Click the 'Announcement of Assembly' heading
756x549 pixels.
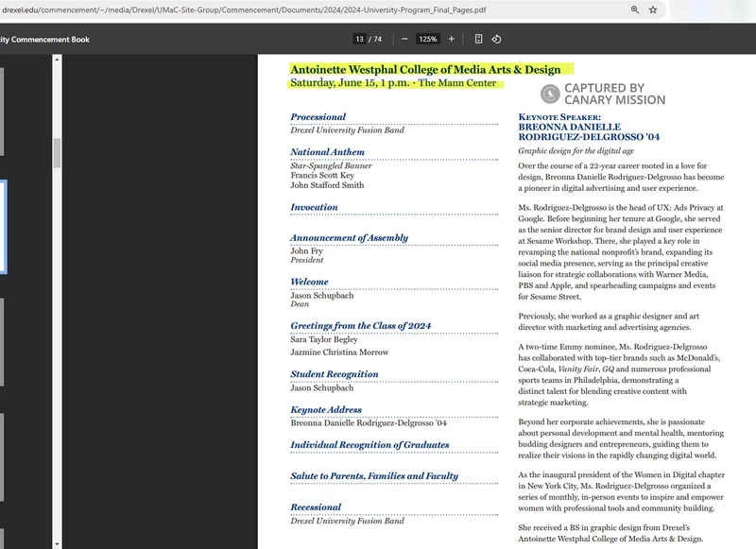[x=349, y=237]
